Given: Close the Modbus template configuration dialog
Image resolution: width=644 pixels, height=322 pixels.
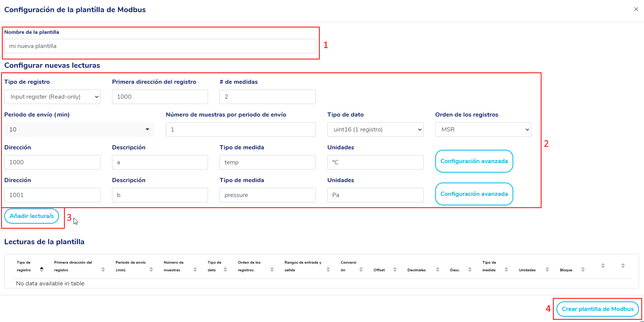Looking at the screenshot, I should [x=636, y=9].
